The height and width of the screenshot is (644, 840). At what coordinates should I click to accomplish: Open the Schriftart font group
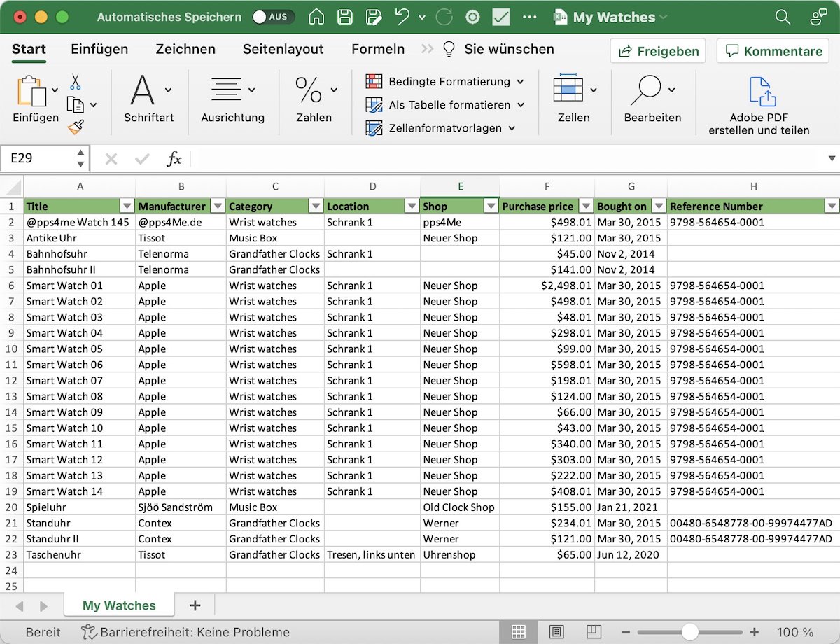[149, 99]
